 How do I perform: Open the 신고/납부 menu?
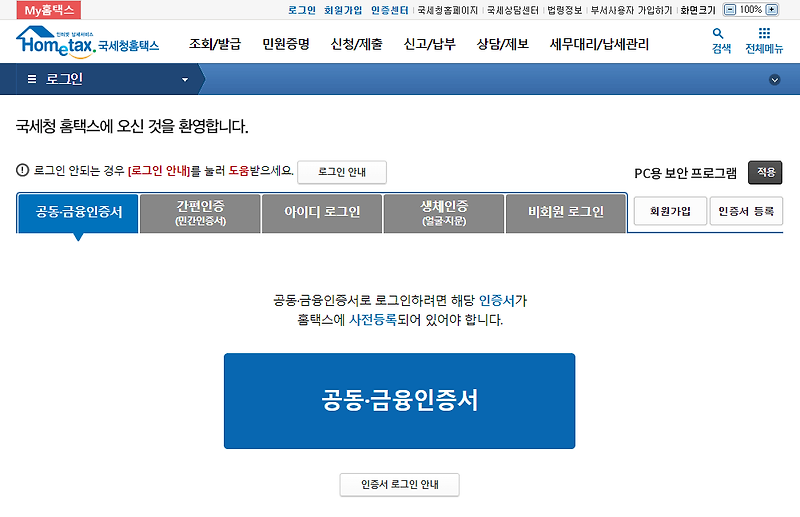pyautogui.click(x=429, y=44)
